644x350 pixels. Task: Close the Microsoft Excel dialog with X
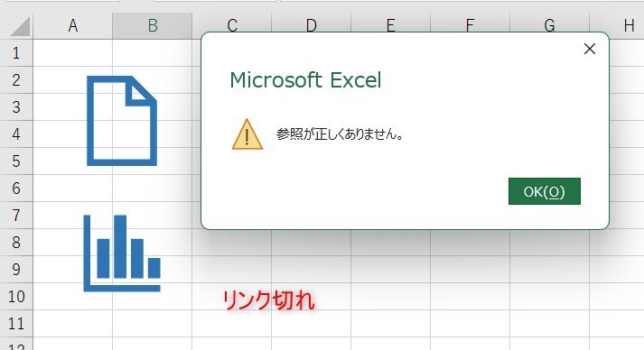point(590,49)
